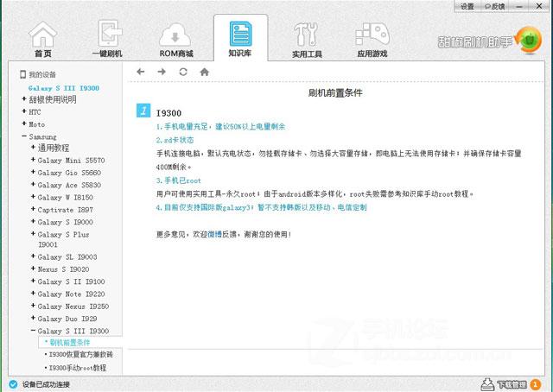Collapse the Samsung tree node
The width and height of the screenshot is (553, 392).
click(x=24, y=136)
